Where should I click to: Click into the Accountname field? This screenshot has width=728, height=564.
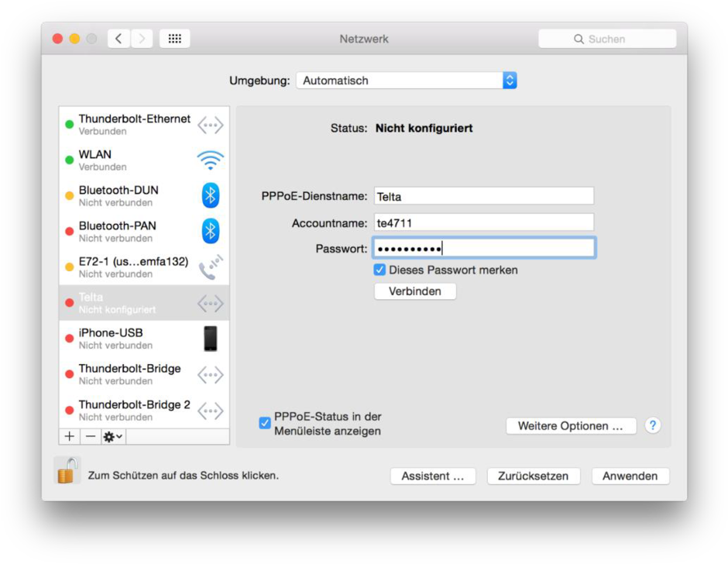pos(484,222)
